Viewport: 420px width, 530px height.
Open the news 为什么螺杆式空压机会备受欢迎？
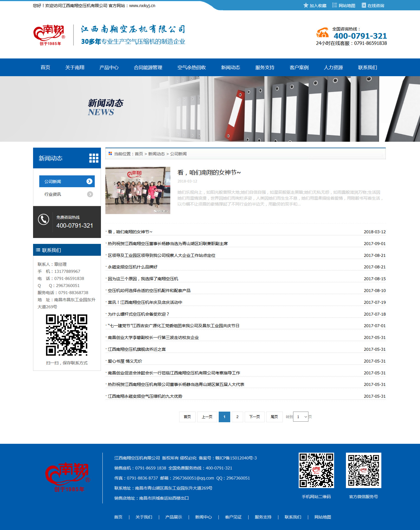click(138, 314)
